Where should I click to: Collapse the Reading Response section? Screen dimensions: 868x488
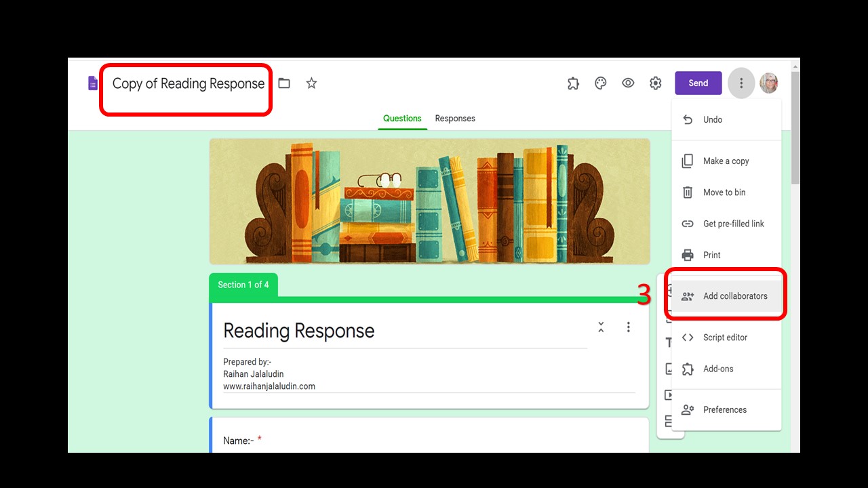click(x=601, y=327)
